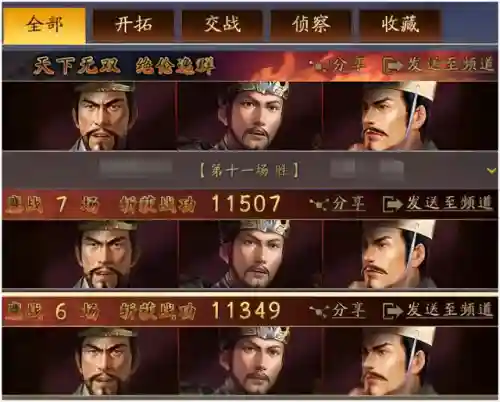Select the 全部 tab

tap(44, 26)
